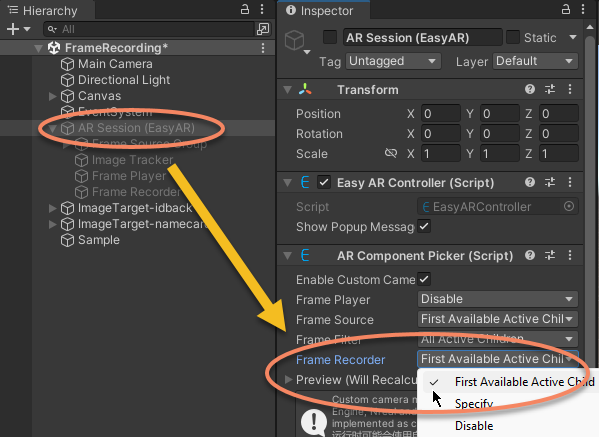Image resolution: width=599 pixels, height=437 pixels.
Task: Expand ImageTarget-namecard object
Action: tap(52, 224)
